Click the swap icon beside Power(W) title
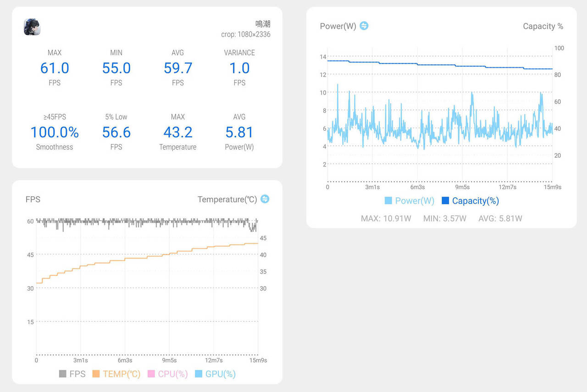Screen dimensions: 587x392 (x=364, y=26)
